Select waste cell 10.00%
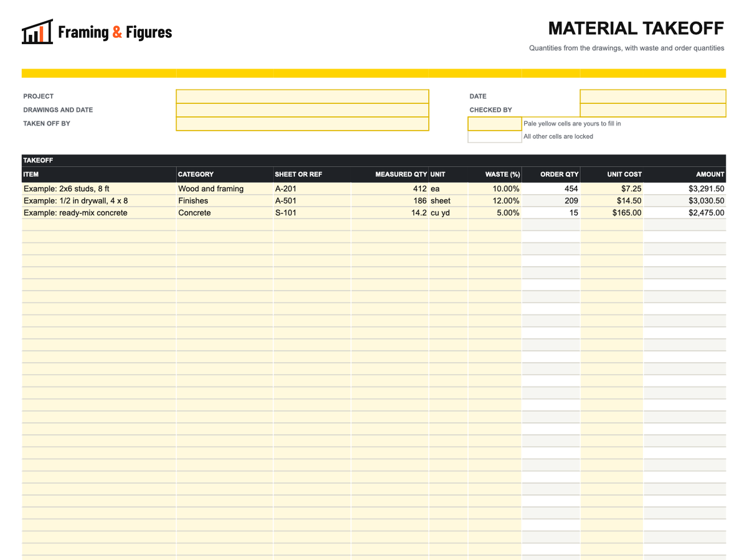Screen dimensions: 747x560 (x=495, y=189)
